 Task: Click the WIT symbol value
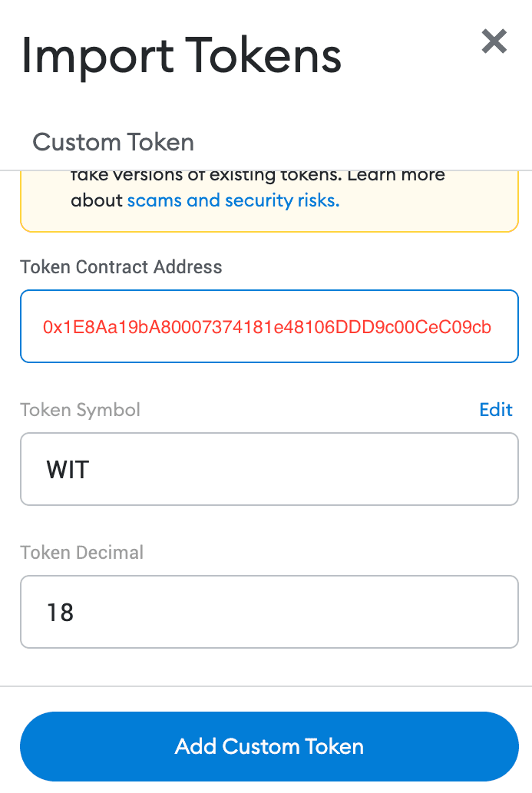[x=68, y=470]
